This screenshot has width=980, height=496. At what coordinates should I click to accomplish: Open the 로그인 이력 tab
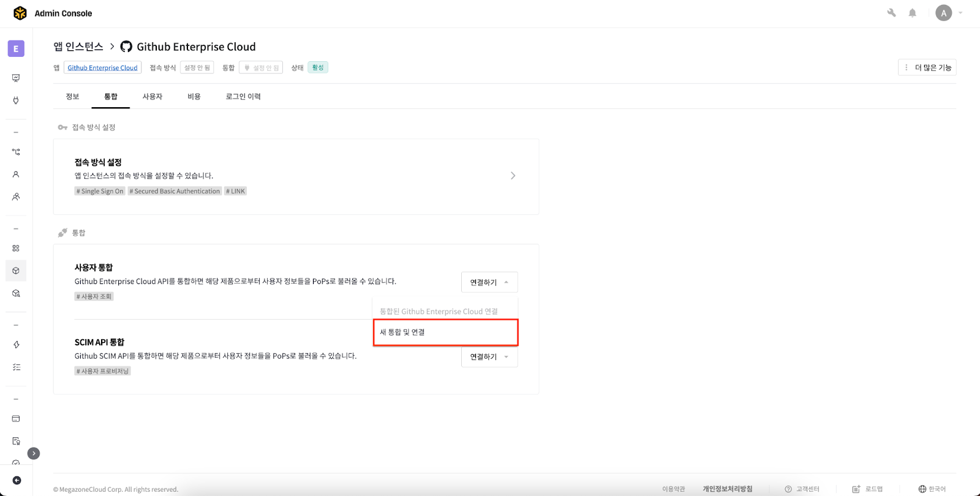243,97
